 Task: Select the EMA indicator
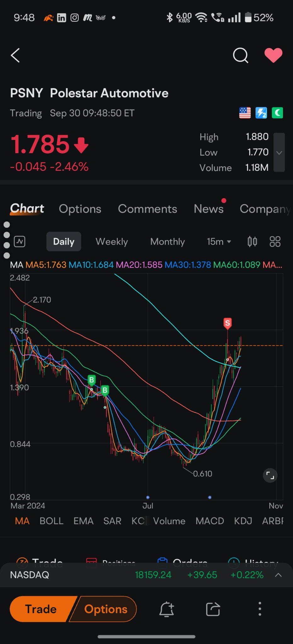point(83,521)
